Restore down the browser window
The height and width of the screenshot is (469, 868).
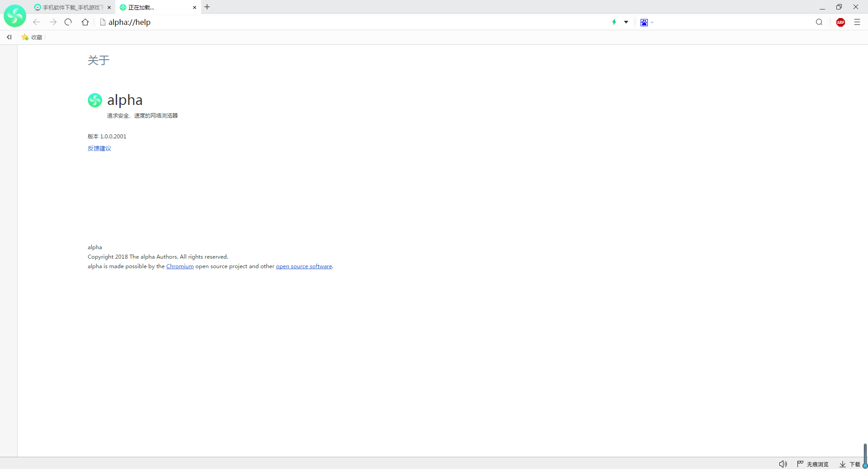(839, 7)
